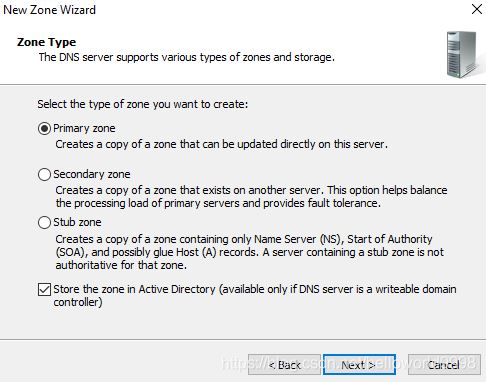This screenshot has height=382, width=486.
Task: Select the Primary zone radio button
Action: 44,128
